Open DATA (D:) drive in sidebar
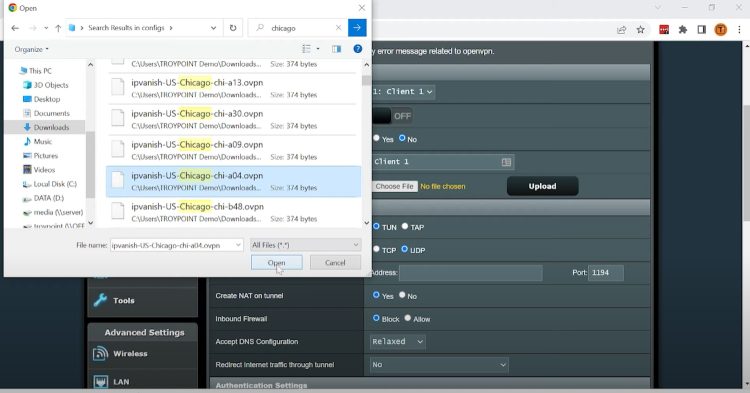Screen dimensions: 750x393 pos(44,198)
